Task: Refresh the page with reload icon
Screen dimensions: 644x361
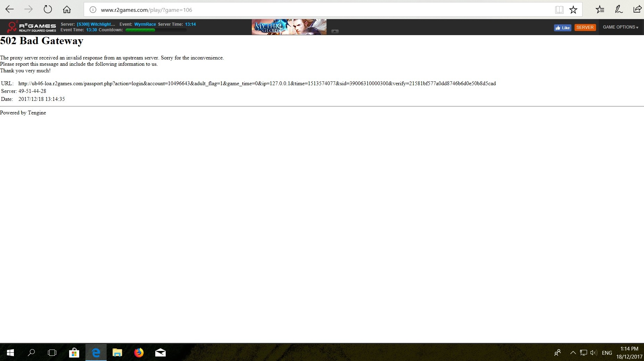Action: coord(48,10)
